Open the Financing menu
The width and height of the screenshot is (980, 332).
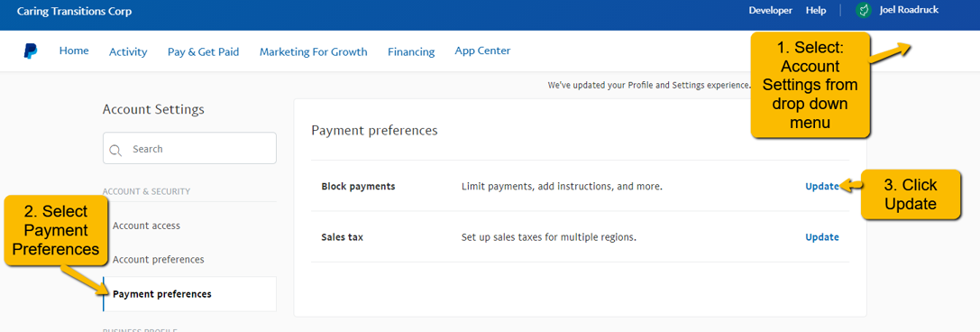point(411,52)
